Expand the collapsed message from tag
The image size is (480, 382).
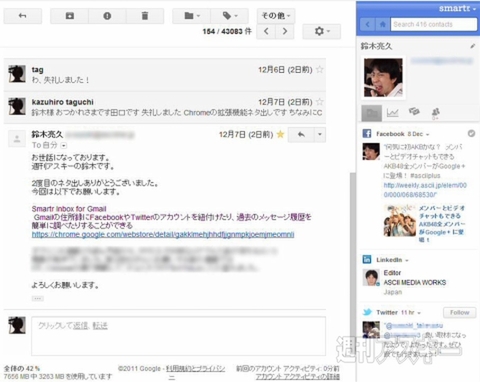tap(165, 75)
